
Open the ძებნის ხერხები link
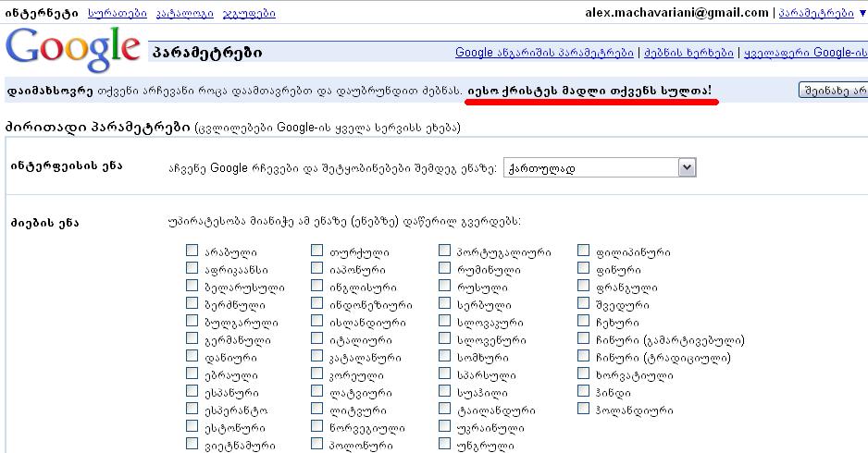pos(688,53)
